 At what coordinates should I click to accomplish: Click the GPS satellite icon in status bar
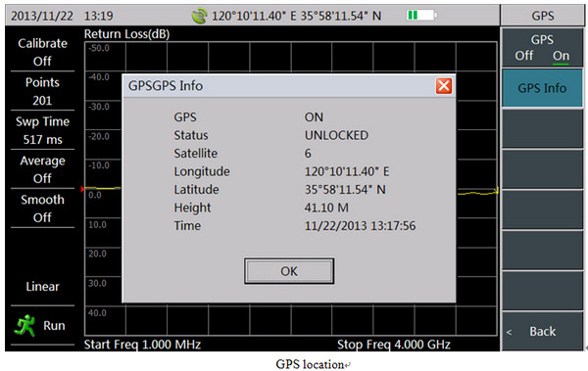199,16
